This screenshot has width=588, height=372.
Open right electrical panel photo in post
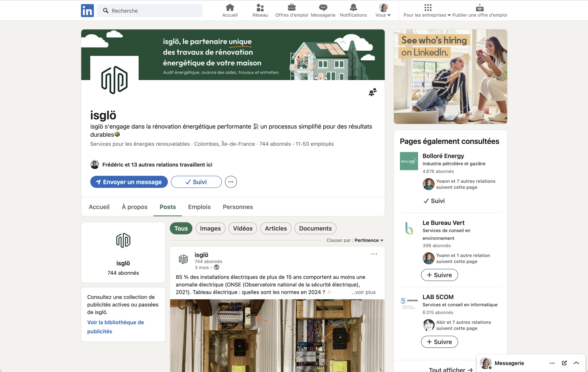point(332,336)
